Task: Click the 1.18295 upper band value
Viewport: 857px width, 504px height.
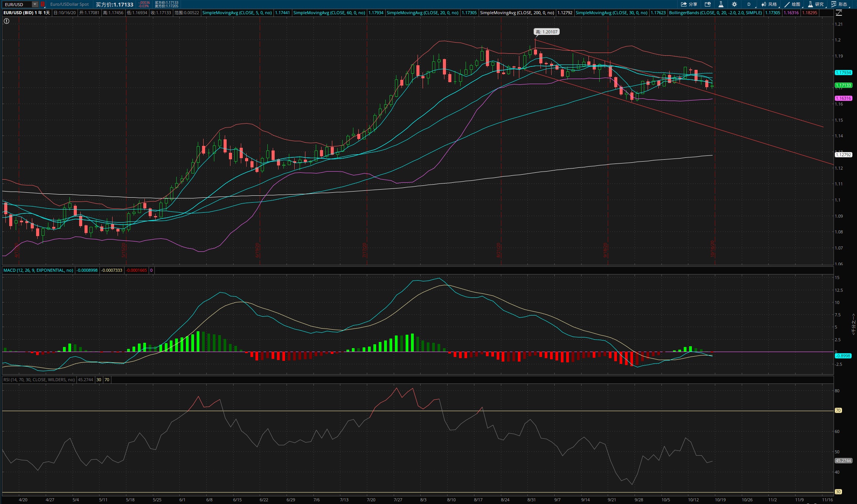Action: coord(809,13)
